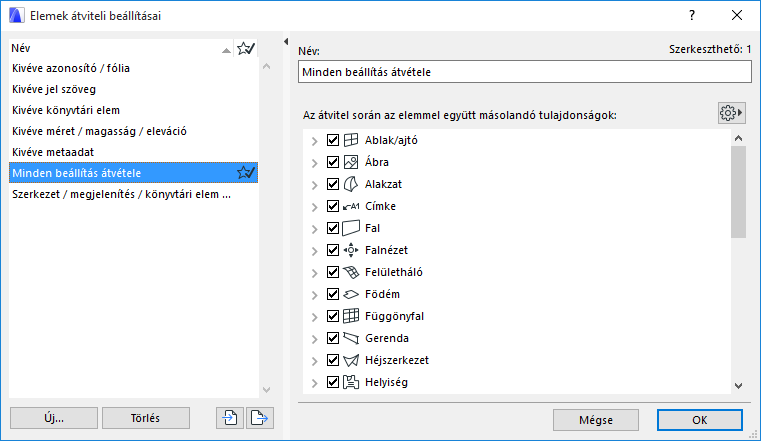Select 'Kivéve könyvtári elem' list entry

click(x=66, y=110)
